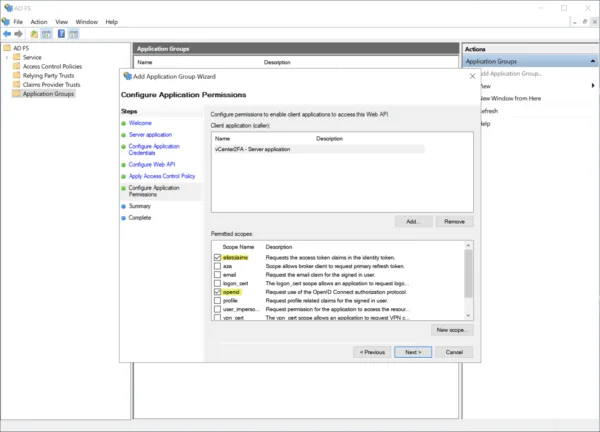600x432 pixels.
Task: Click scroll down arrow in Permitted scopes
Action: pyautogui.click(x=468, y=316)
